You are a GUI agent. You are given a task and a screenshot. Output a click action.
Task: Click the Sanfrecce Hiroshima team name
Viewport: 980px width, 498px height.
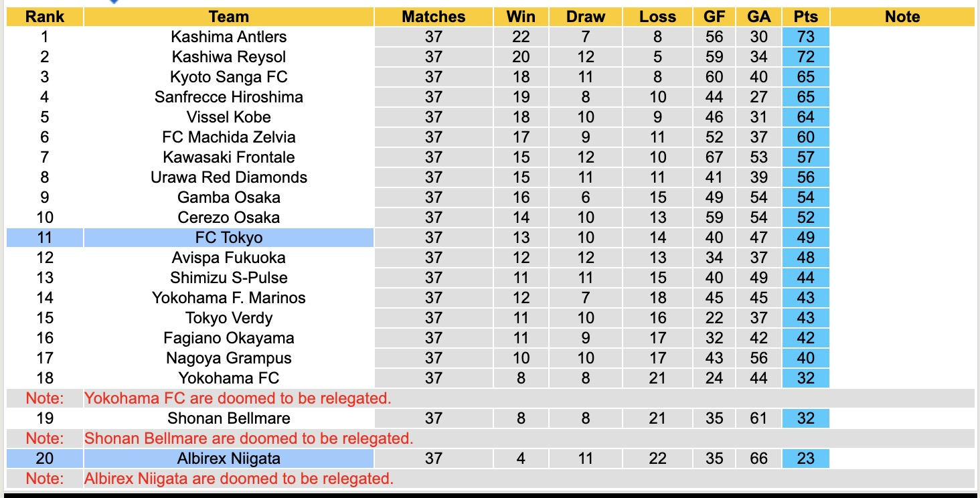click(228, 97)
